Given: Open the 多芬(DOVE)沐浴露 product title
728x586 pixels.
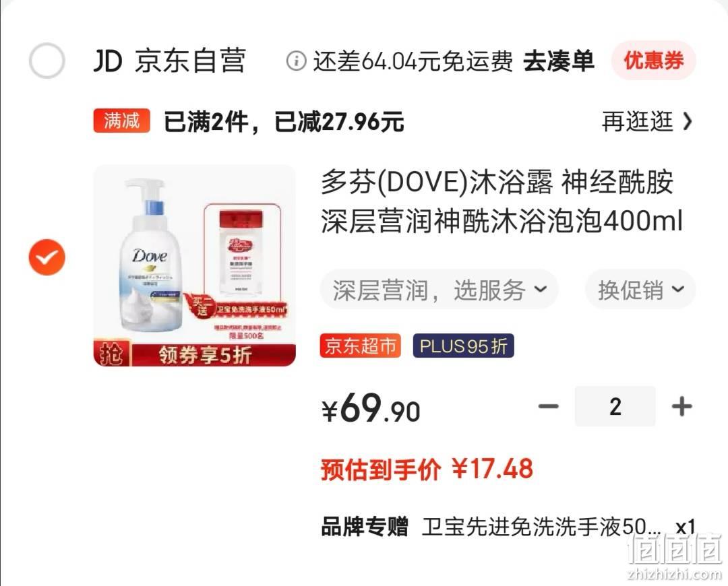Looking at the screenshot, I should 502,201.
